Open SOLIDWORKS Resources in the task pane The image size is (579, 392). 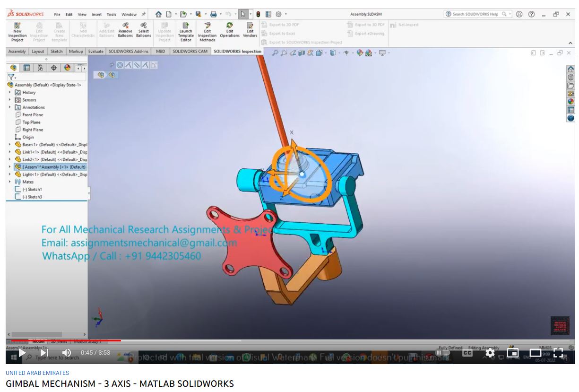570,69
